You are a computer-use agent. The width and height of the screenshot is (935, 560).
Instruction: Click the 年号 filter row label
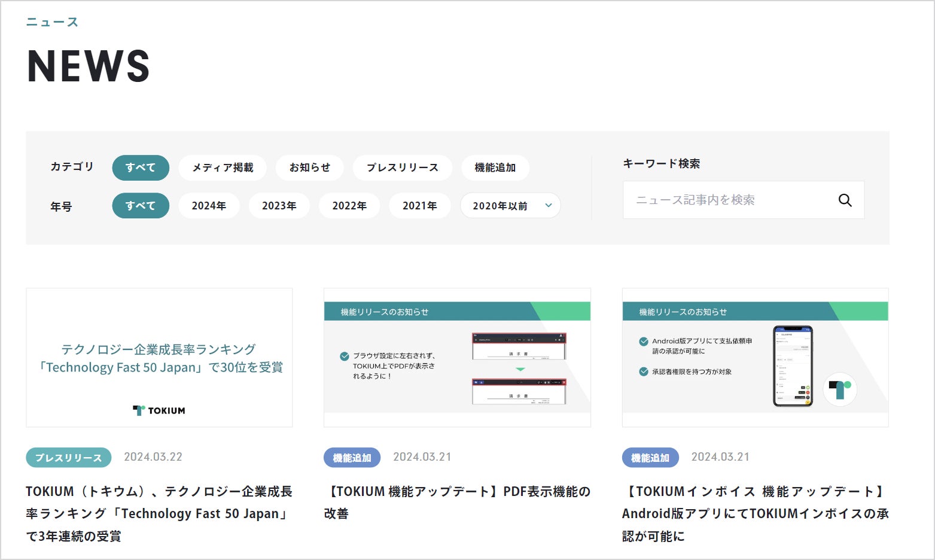tap(61, 206)
